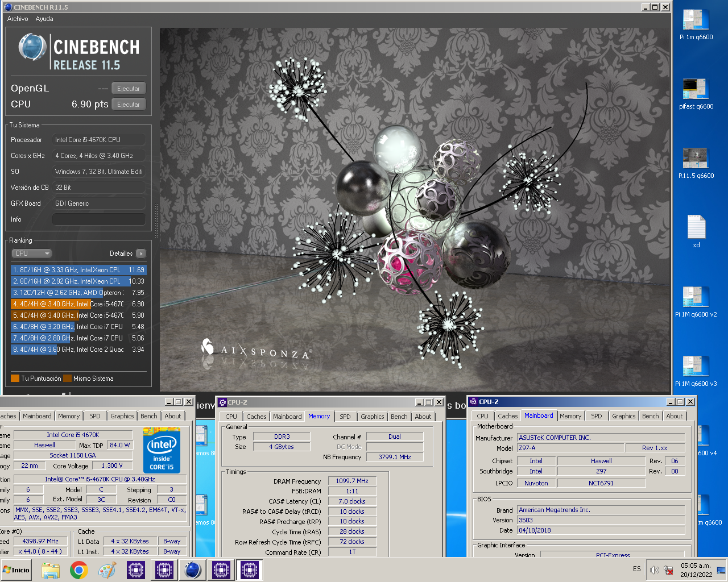Open the Ayuda menu
Screen dimensions: 728x582
(44, 19)
